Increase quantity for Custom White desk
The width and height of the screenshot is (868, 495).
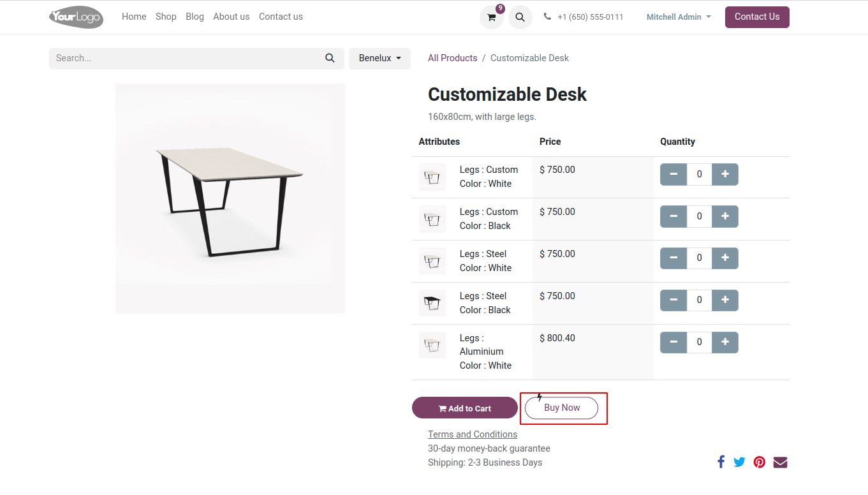click(725, 174)
